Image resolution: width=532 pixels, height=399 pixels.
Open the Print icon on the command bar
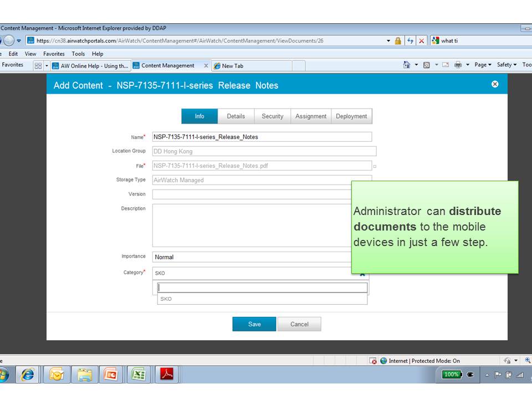tap(458, 65)
